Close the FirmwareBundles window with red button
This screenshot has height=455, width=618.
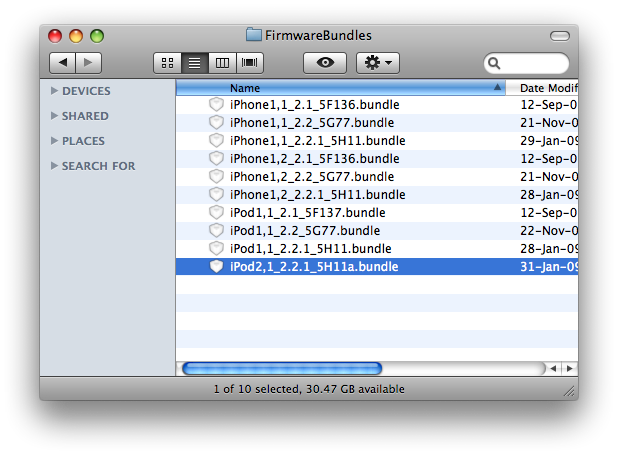55,36
